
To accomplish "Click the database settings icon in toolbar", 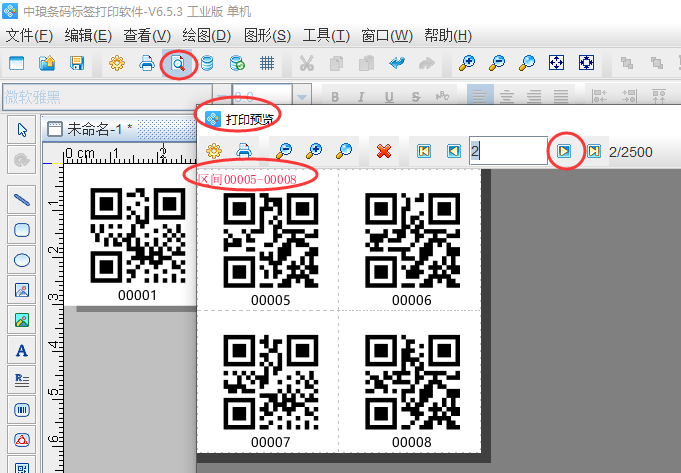I will 207,63.
